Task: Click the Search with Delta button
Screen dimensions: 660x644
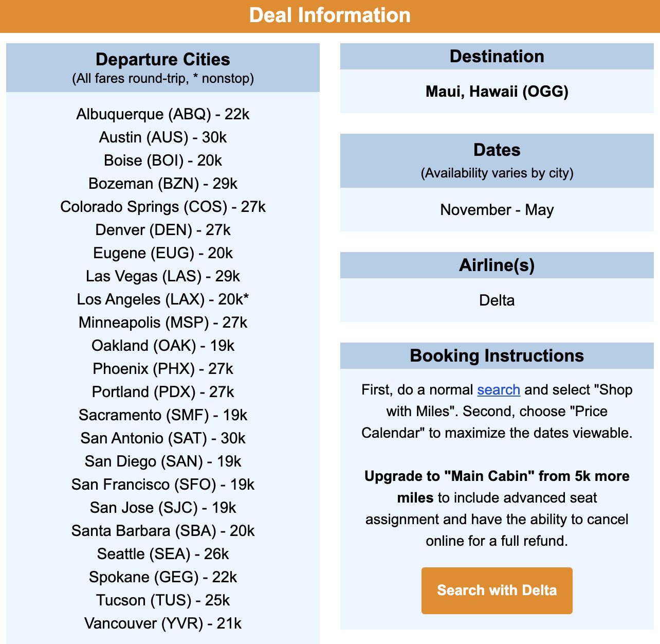Action: [x=497, y=591]
